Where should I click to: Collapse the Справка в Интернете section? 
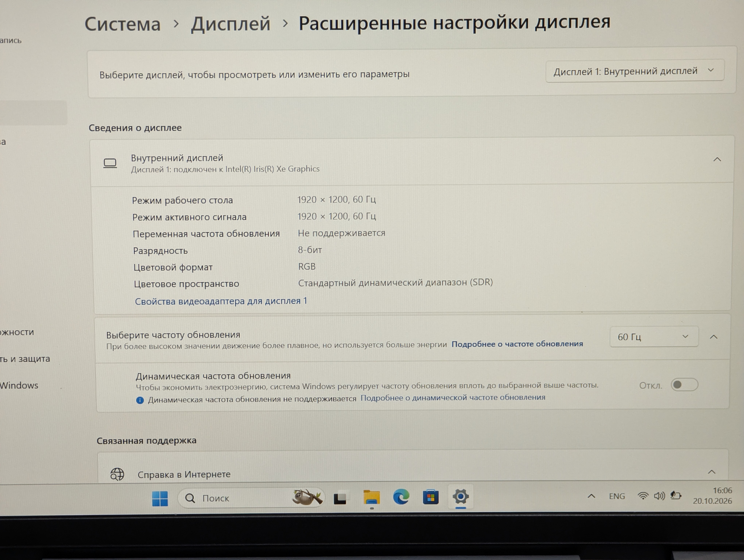712,472
